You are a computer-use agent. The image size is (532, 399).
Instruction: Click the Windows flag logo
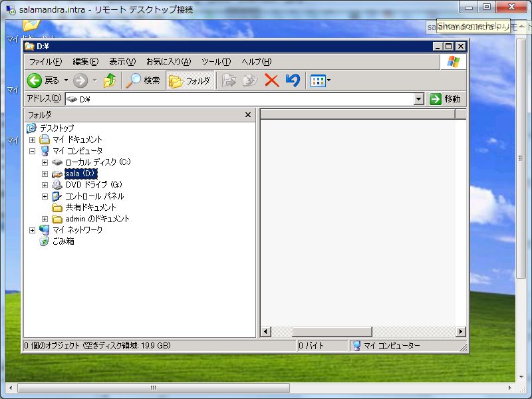[454, 62]
